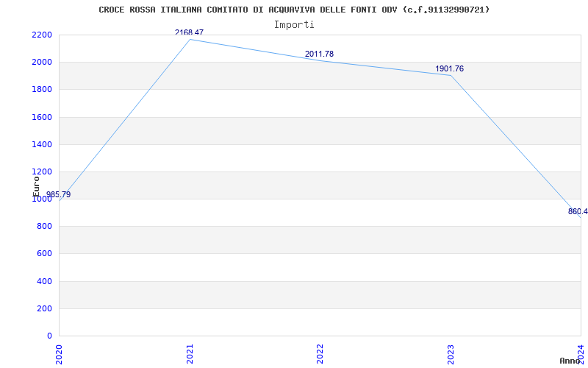The width and height of the screenshot is (588, 368).
Task: Click the 400 y-axis tick label
Action: tap(44, 281)
